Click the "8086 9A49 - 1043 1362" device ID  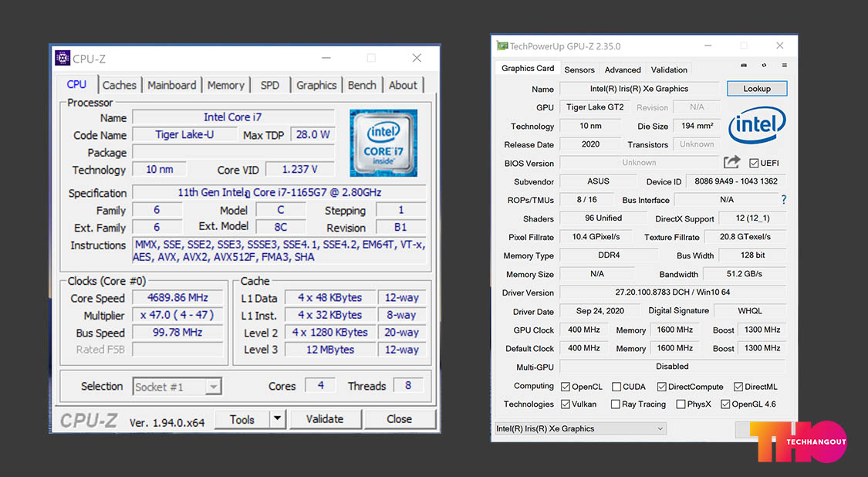pos(736,181)
